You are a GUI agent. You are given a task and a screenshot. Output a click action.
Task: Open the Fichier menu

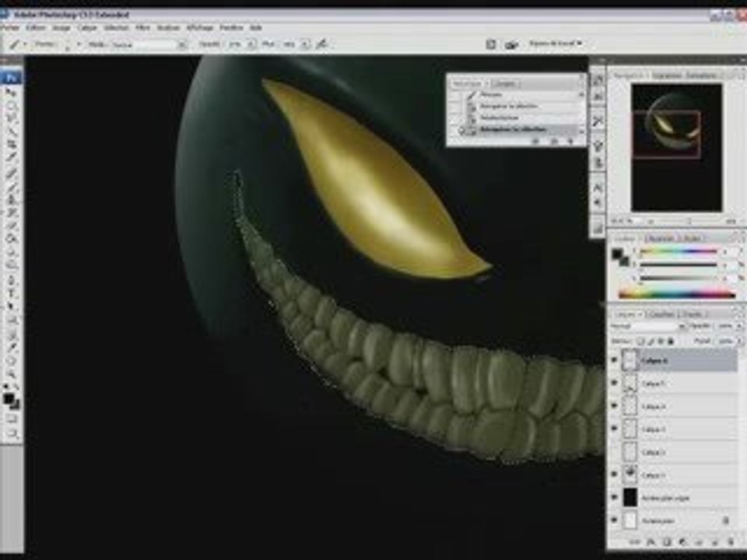9,28
